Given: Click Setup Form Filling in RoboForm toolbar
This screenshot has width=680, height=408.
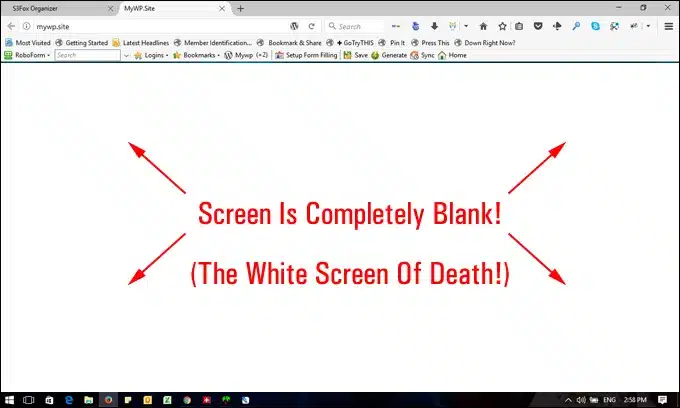Looking at the screenshot, I should click(x=309, y=56).
